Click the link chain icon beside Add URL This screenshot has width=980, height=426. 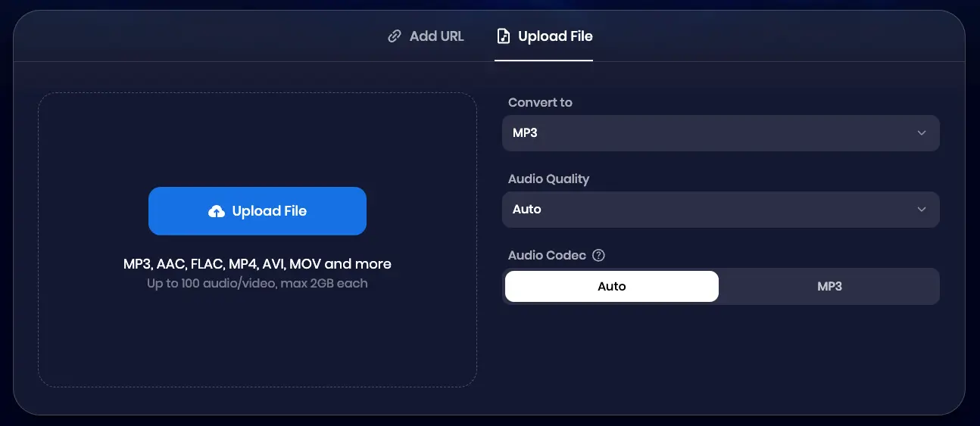(x=394, y=36)
